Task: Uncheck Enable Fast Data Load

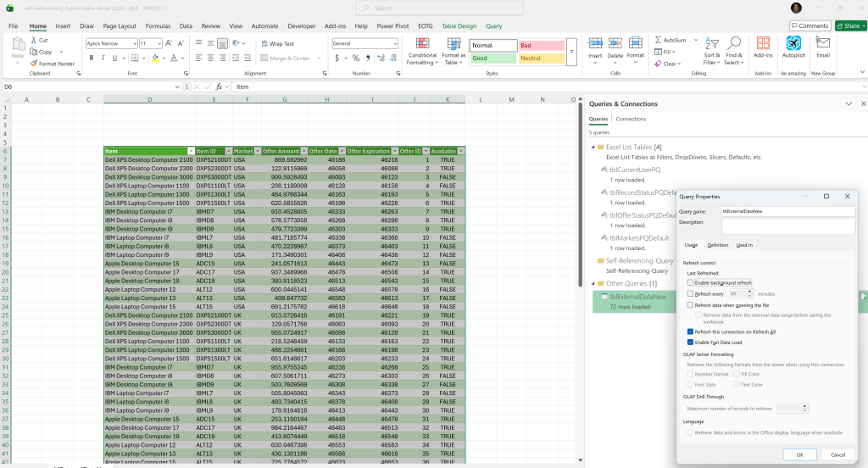Action: click(690, 343)
